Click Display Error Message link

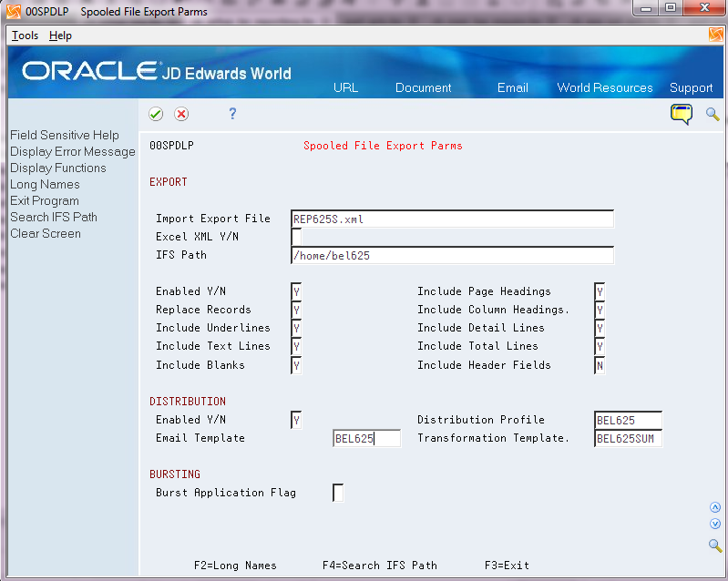72,152
